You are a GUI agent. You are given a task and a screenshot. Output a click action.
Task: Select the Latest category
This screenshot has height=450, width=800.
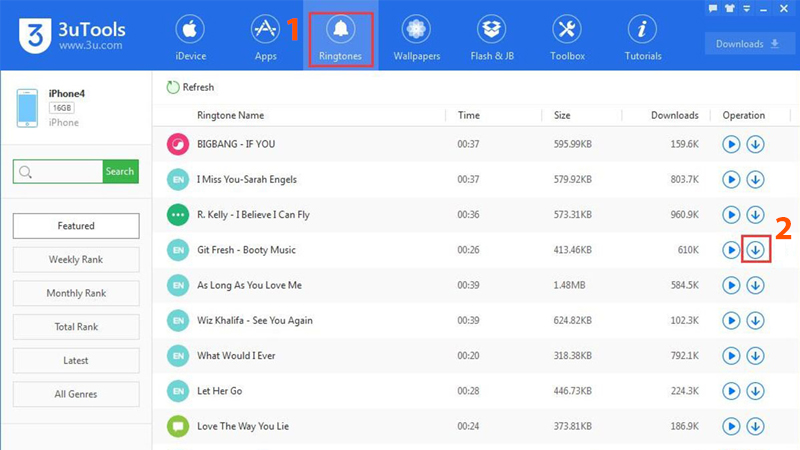click(x=76, y=360)
